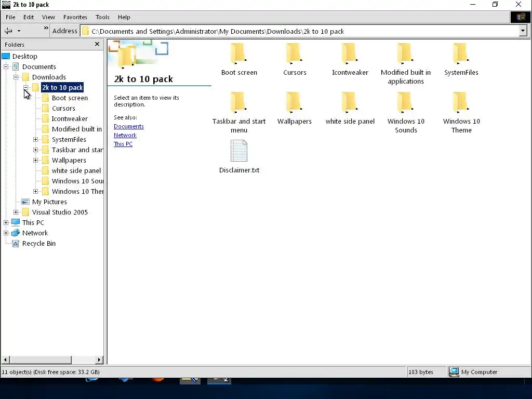
Task: Expand the Network tree node
Action: coord(6,233)
